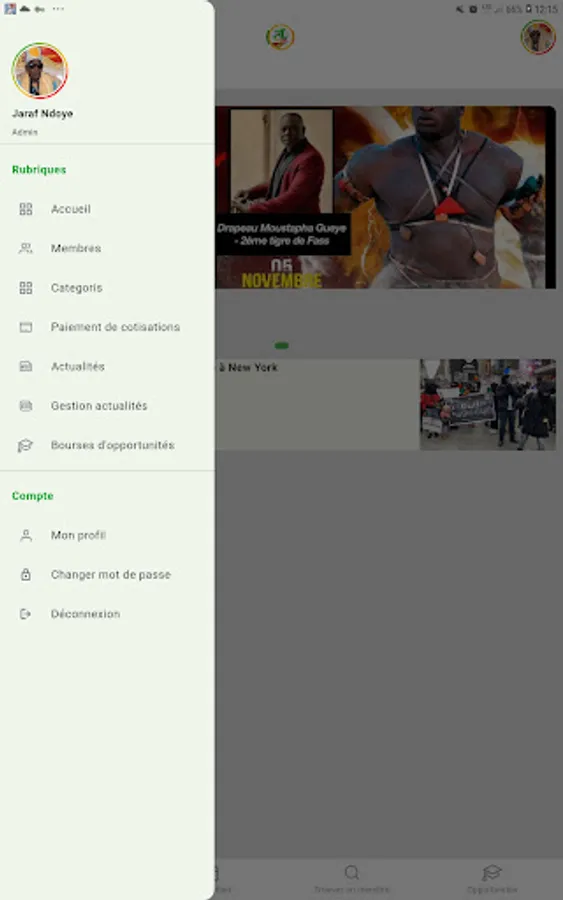The width and height of the screenshot is (563, 900).
Task: Tap the clock showing 12:15
Action: [546, 9]
